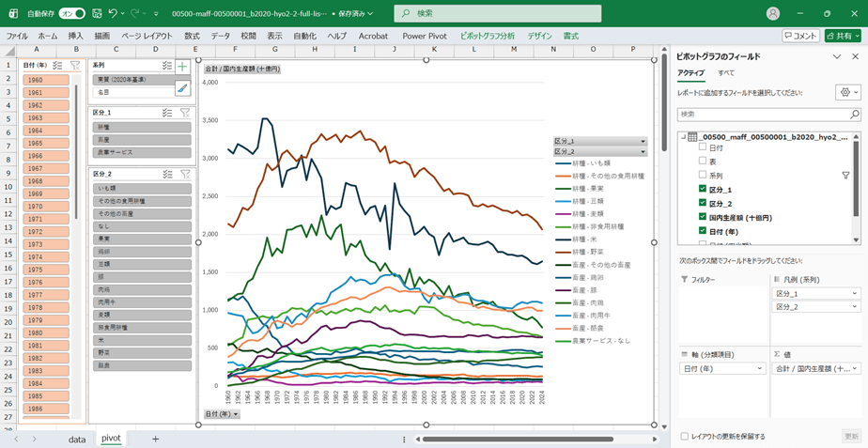Viewport: 868px width, 448px height.
Task: Click the undo arrow icon
Action: click(113, 14)
